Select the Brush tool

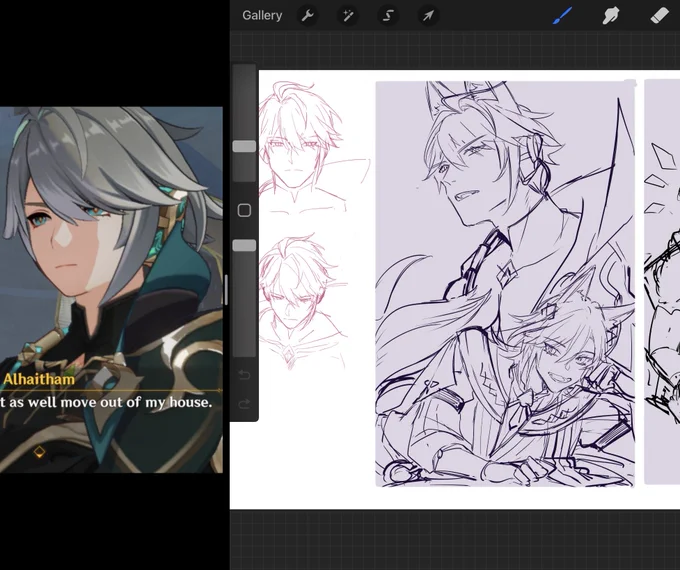pos(562,16)
